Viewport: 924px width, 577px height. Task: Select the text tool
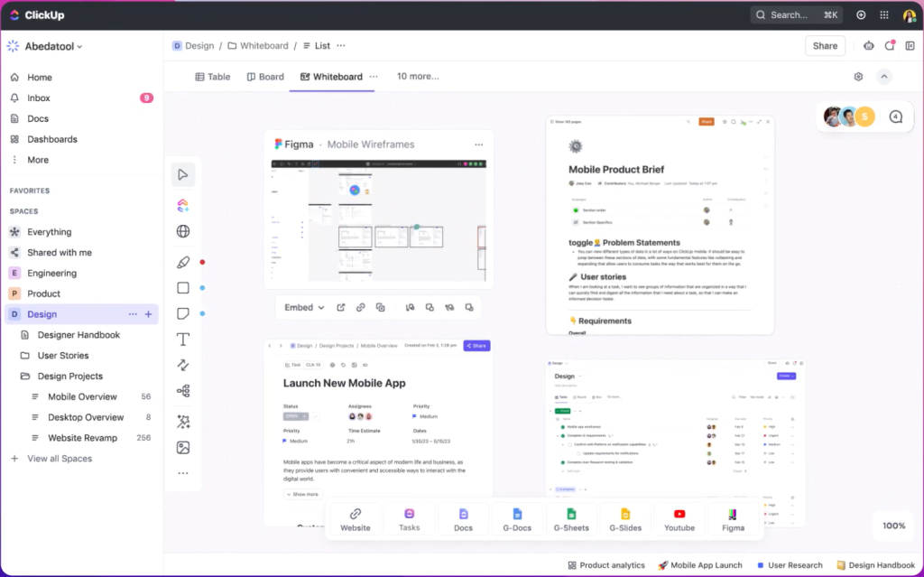(x=183, y=340)
